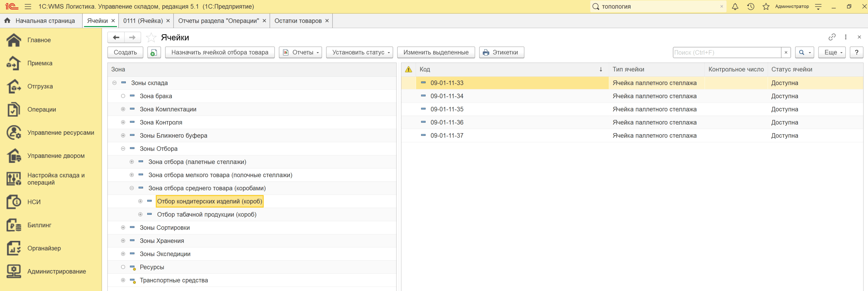Collapse the Зоны Отбора tree node
Viewport: 868px width, 291px height.
click(x=123, y=149)
